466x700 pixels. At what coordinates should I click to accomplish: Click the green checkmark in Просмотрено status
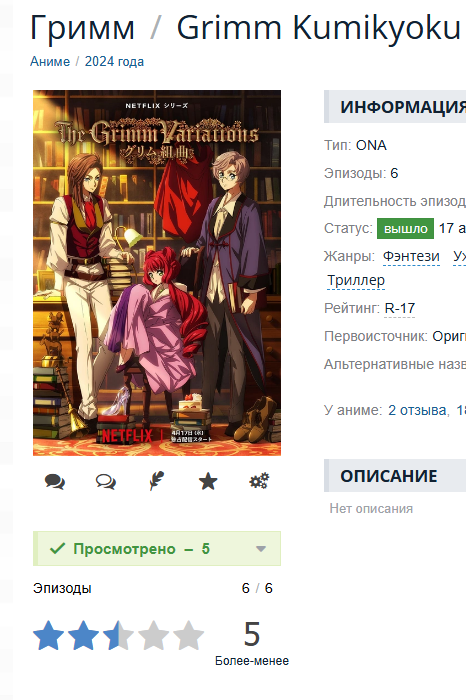click(58, 548)
